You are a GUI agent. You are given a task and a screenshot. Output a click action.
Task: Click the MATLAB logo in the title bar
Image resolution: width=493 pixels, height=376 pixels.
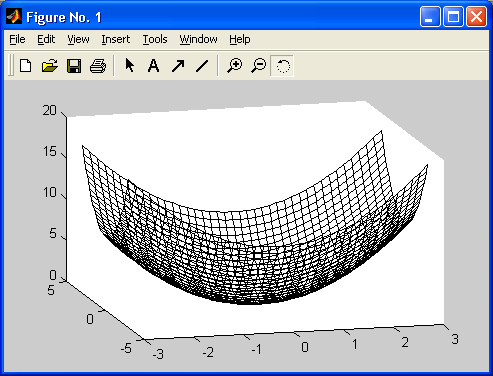pyautogui.click(x=14, y=16)
